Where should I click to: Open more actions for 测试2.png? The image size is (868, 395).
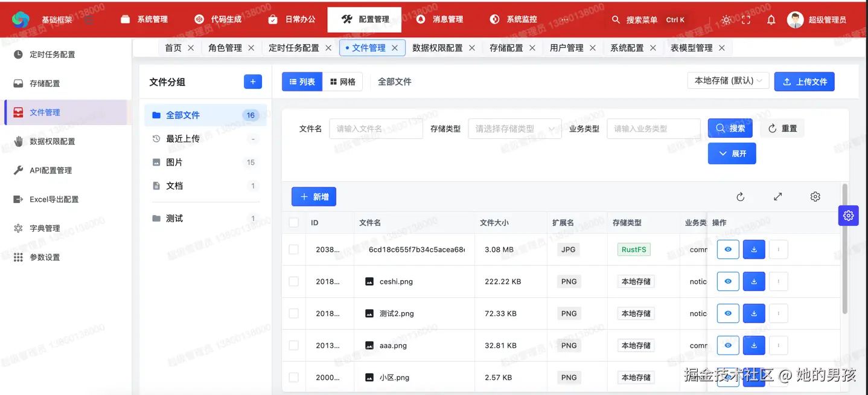click(x=779, y=313)
